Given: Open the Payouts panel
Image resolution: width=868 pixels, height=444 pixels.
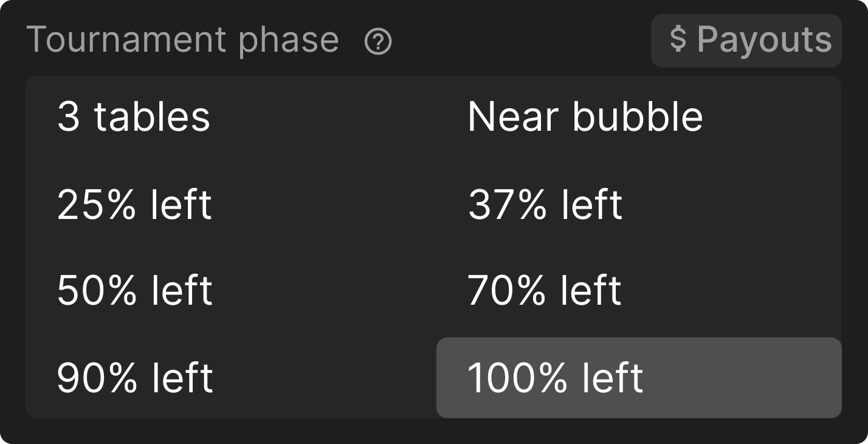Looking at the screenshot, I should tap(746, 41).
